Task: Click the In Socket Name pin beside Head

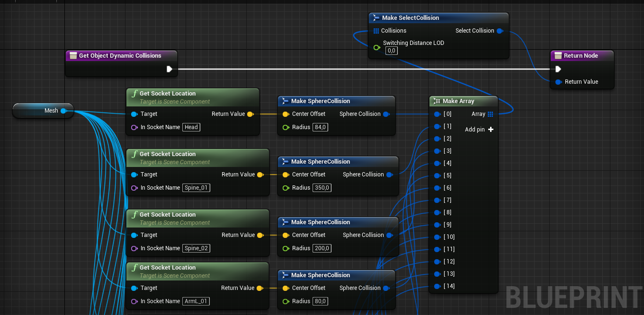Action: point(134,127)
